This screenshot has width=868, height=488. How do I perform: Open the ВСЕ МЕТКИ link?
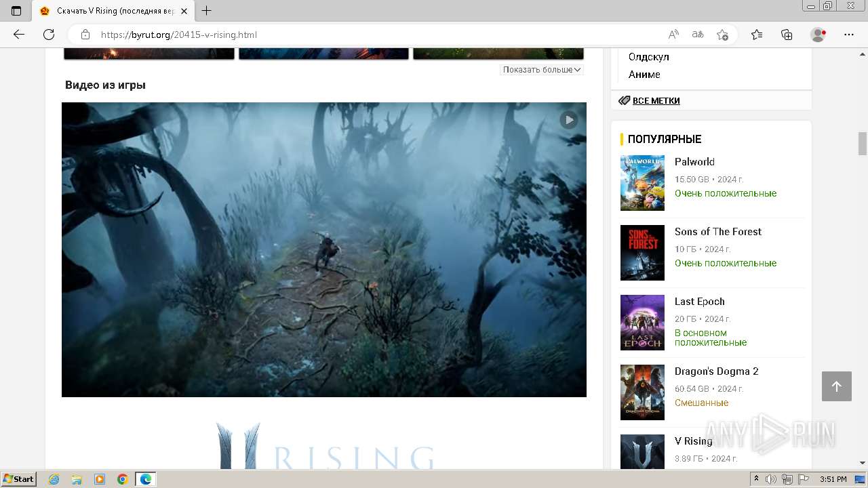tap(656, 100)
